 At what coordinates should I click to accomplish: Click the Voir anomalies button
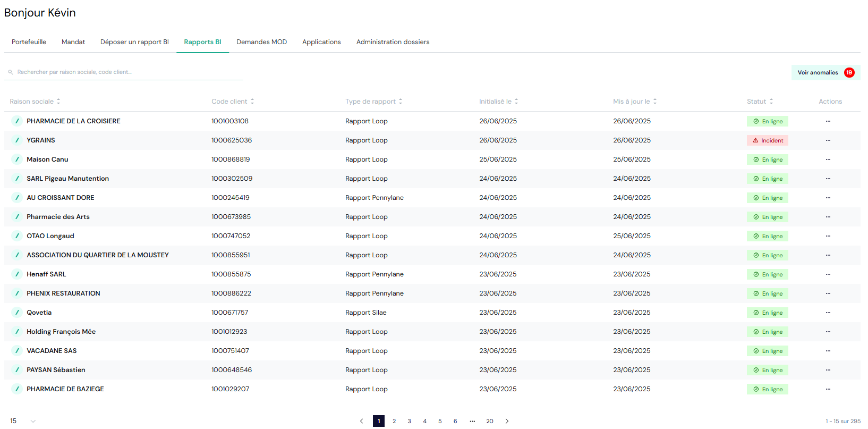825,73
